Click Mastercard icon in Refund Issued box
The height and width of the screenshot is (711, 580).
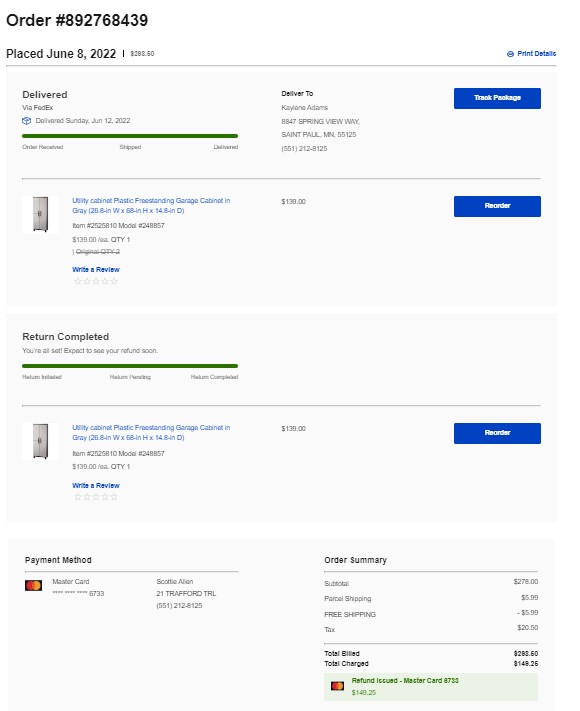point(337,686)
